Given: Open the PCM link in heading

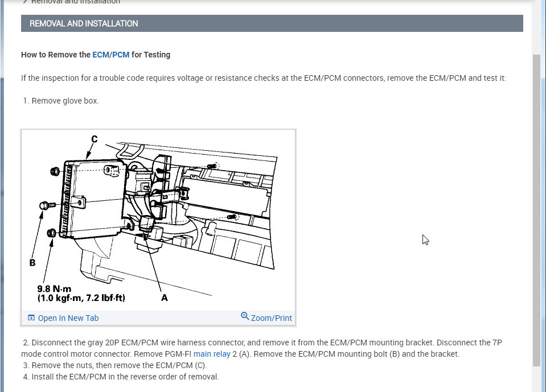Looking at the screenshot, I should point(121,55).
